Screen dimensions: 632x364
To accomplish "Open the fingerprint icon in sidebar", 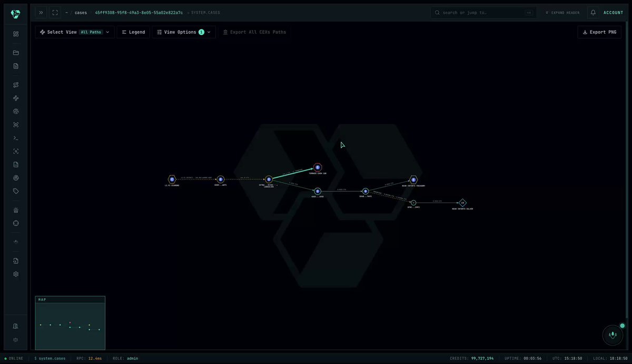I will click(x=16, y=112).
